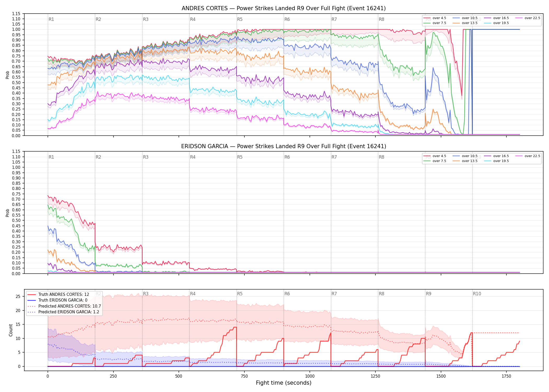Viewport: 549px width, 392px height.
Task: Click the 'Count' y-axis label
Action: point(11,330)
